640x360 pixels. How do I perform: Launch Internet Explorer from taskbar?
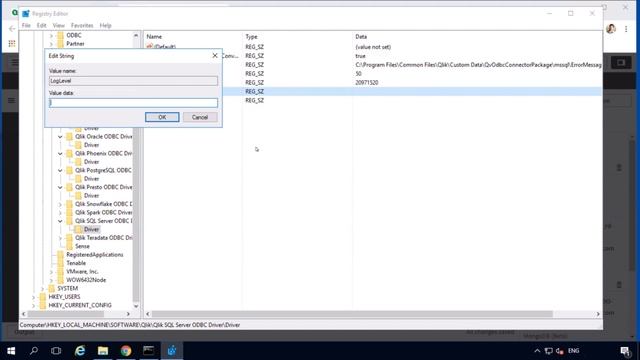80,351
